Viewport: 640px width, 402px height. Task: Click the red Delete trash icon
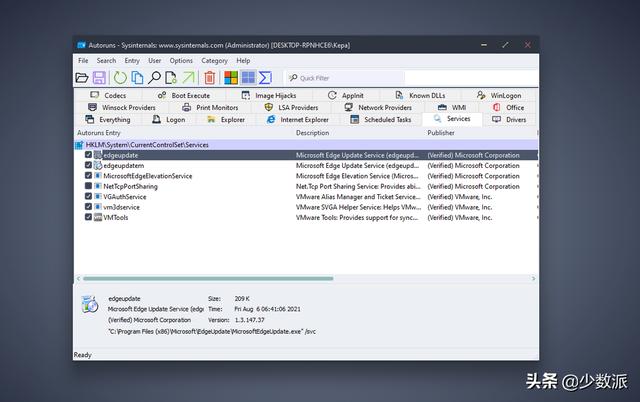[x=210, y=78]
